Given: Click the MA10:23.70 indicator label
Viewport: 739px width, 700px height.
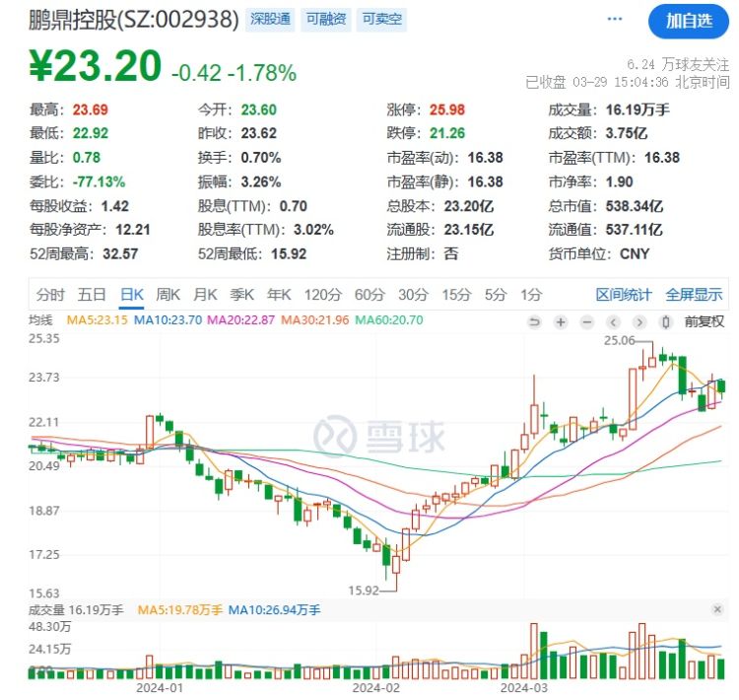Looking at the screenshot, I should 168,319.
